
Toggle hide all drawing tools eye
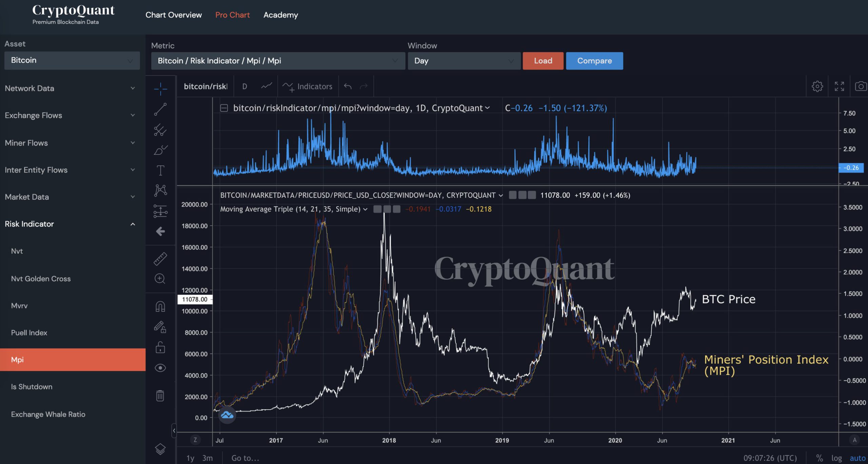160,368
